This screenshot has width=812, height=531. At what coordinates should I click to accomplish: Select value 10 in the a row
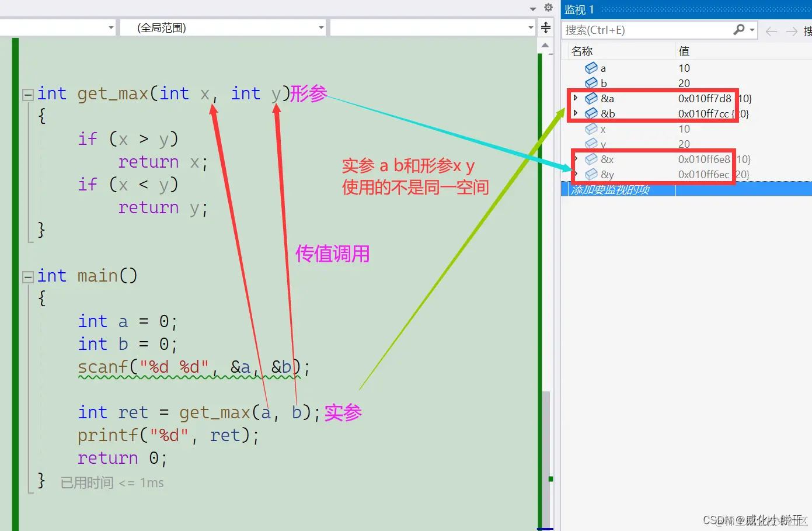coord(684,68)
